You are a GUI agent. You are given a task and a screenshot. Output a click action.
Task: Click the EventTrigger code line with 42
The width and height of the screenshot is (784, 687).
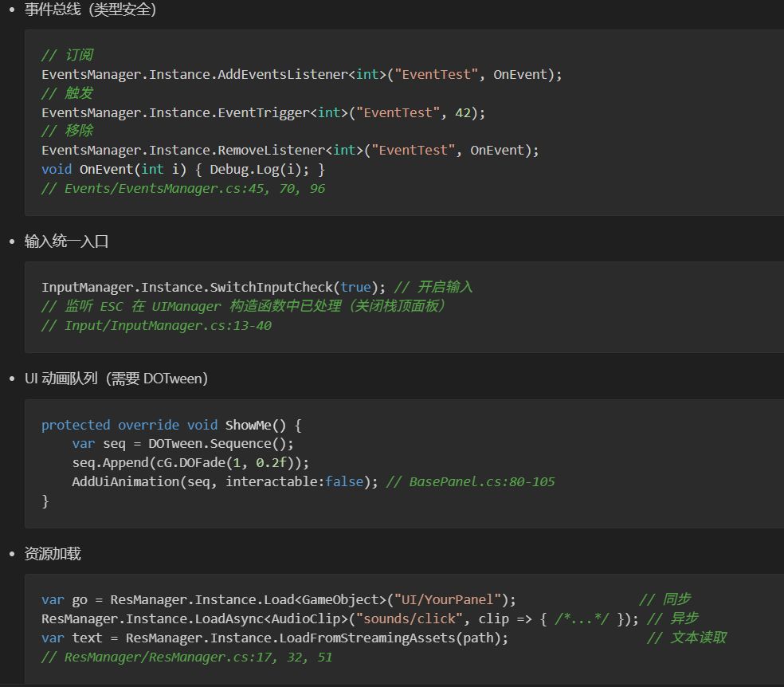pyautogui.click(x=263, y=112)
